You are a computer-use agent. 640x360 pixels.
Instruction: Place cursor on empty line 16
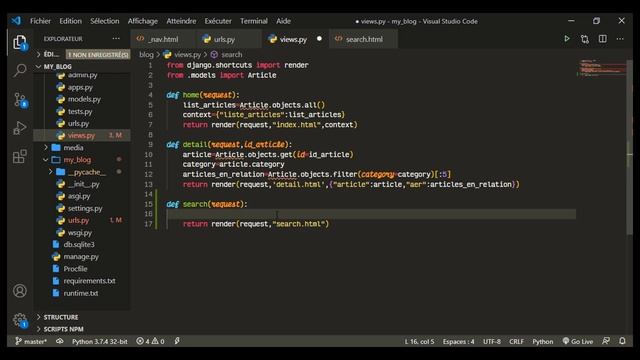(371, 214)
